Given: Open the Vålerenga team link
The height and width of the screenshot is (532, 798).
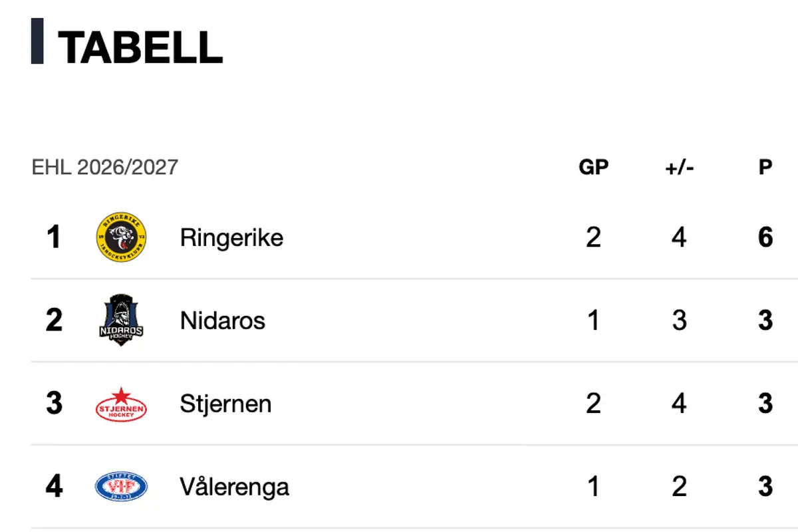Looking at the screenshot, I should click(x=234, y=487).
